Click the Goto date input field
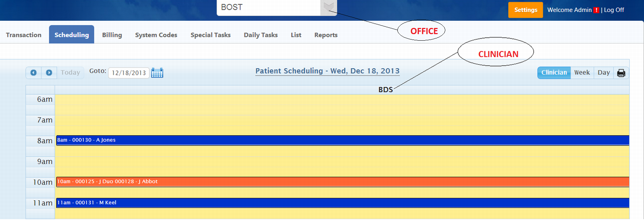 pos(129,73)
